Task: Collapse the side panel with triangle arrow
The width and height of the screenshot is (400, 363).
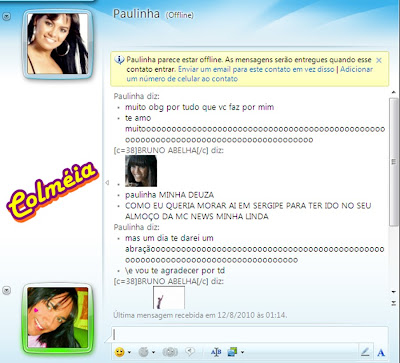Action: click(107, 183)
